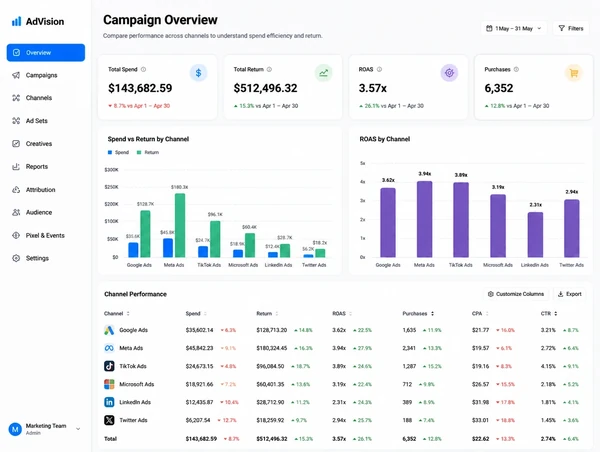The height and width of the screenshot is (452, 600).
Task: Click the Twitter Ads purchases value 188
Action: pos(407,420)
